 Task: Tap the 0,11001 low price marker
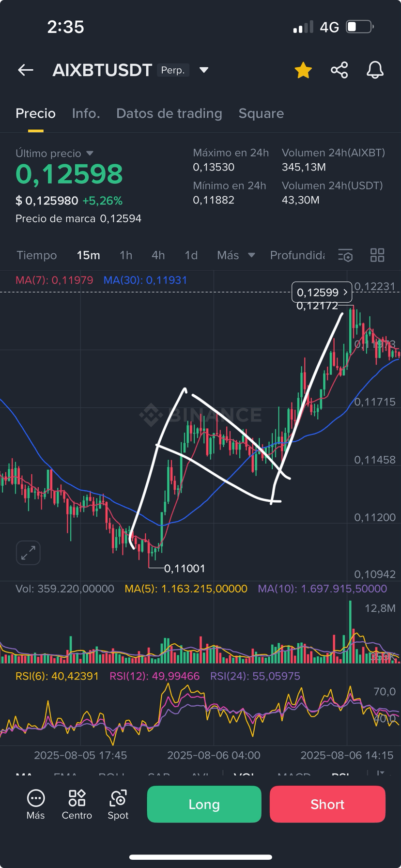[x=185, y=568]
